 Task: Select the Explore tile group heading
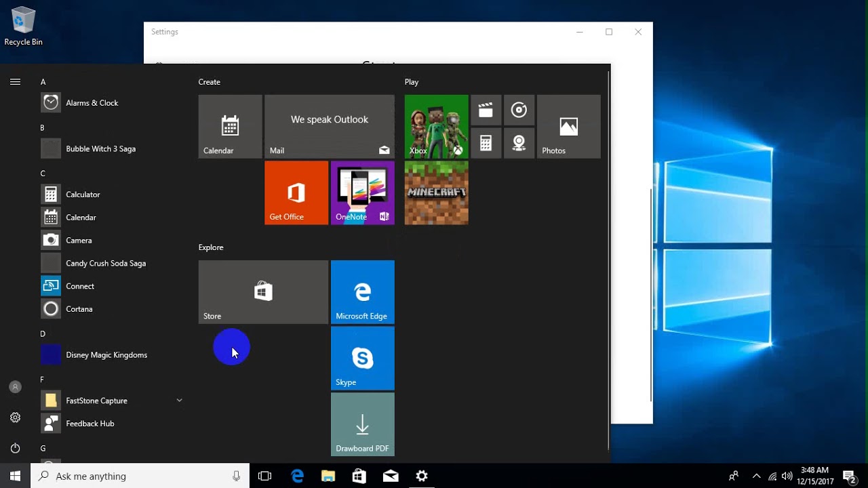pyautogui.click(x=211, y=247)
